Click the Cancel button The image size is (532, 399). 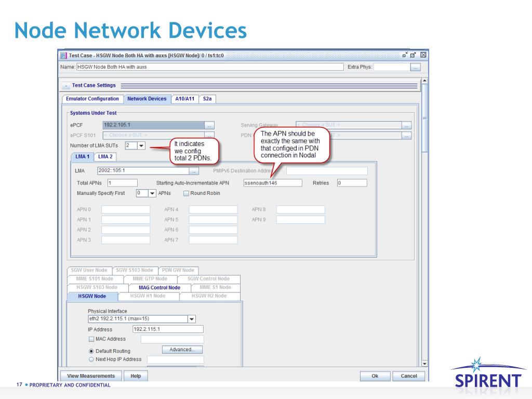(409, 376)
